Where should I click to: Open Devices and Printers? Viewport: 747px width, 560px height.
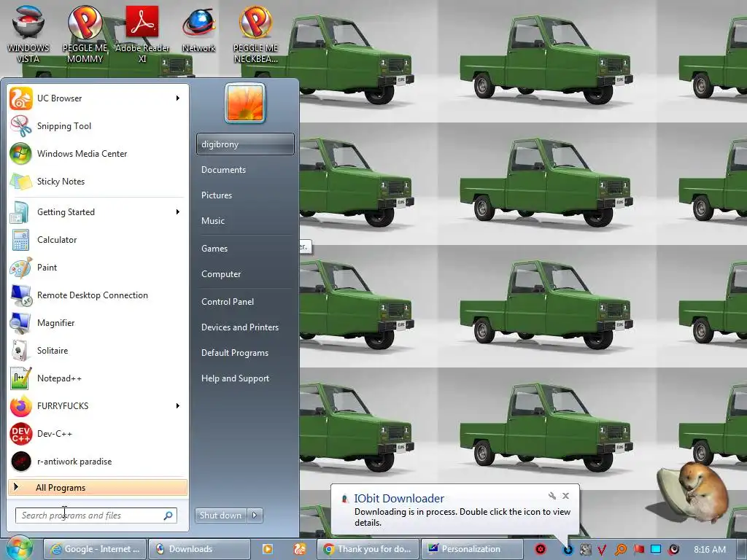point(245,327)
